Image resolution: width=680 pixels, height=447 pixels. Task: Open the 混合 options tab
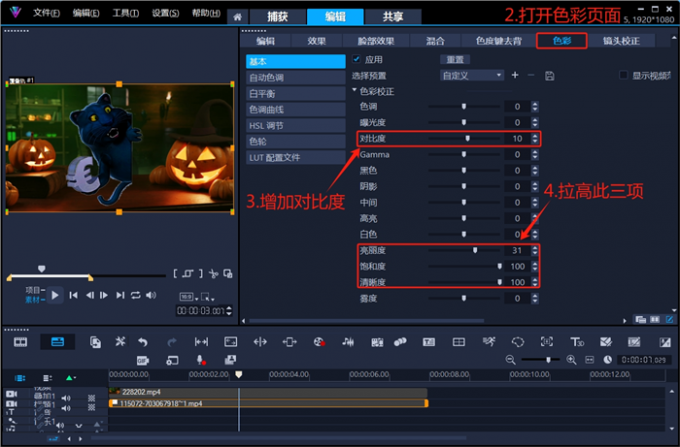[435, 41]
